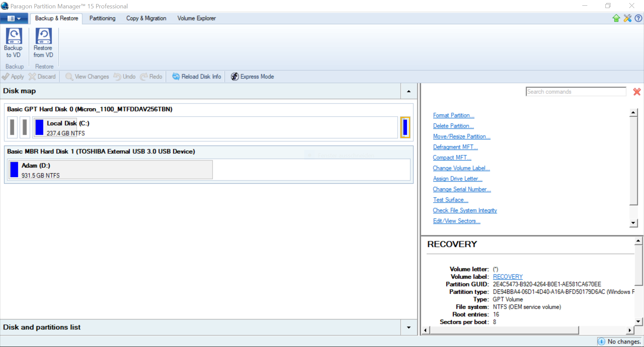
Task: Open the Copy & Migration tab
Action: tap(146, 18)
